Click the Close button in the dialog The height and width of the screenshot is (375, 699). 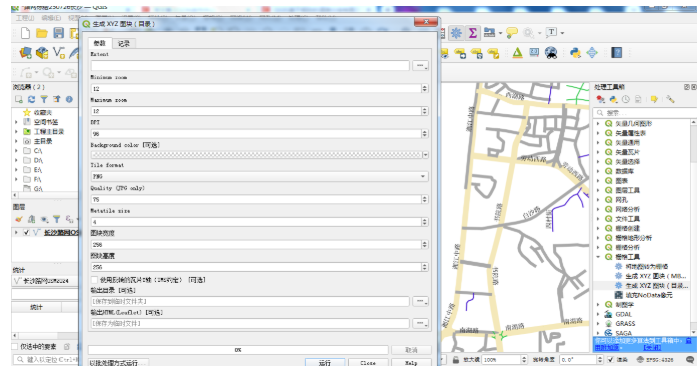pyautogui.click(x=368, y=363)
